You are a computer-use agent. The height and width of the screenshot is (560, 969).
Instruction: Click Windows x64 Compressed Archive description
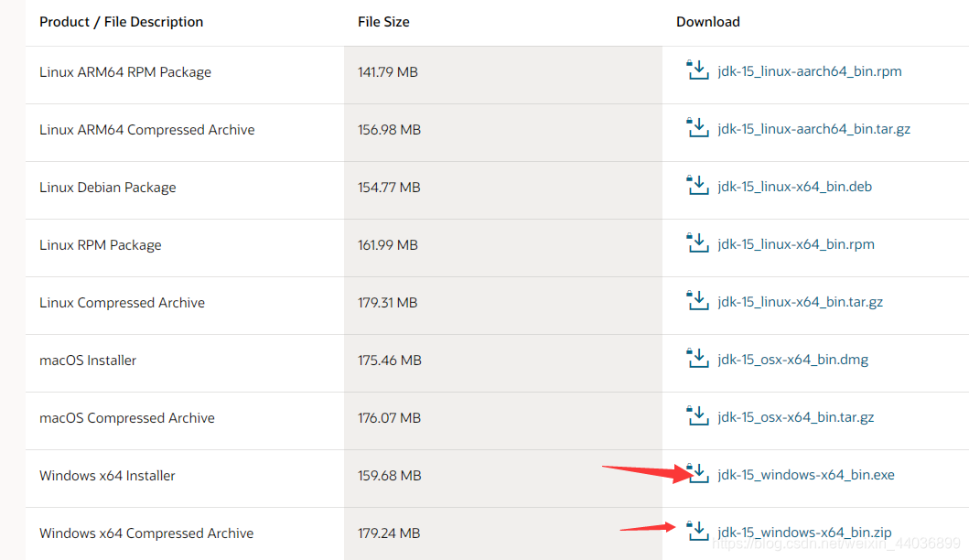pos(146,533)
